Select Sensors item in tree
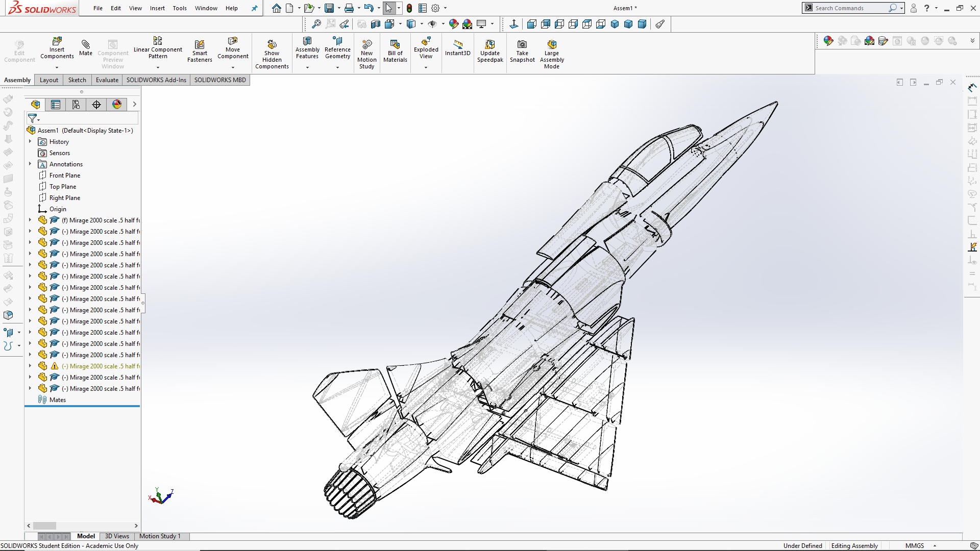 coord(60,153)
